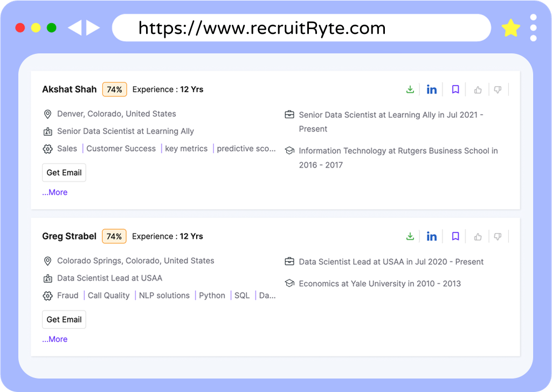The image size is (552, 392).
Task: Click the skills gear icon on Greg's card
Action: tap(47, 295)
